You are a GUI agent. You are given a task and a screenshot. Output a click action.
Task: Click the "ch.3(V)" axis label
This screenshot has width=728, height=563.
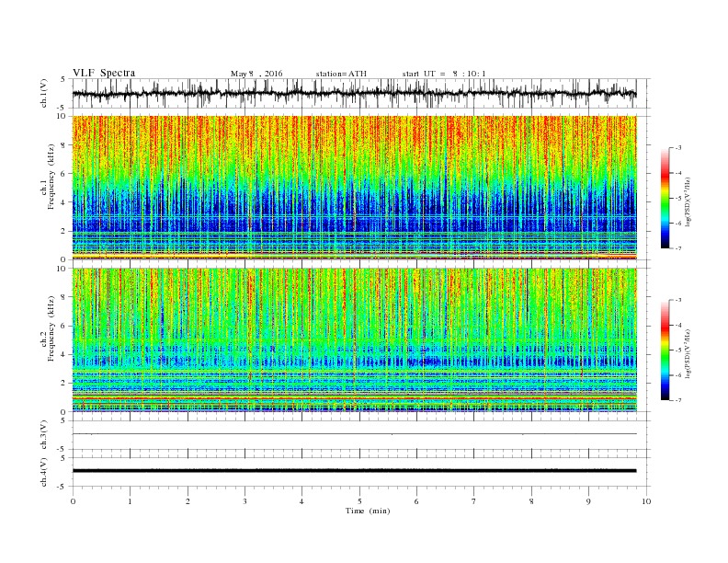[44, 435]
